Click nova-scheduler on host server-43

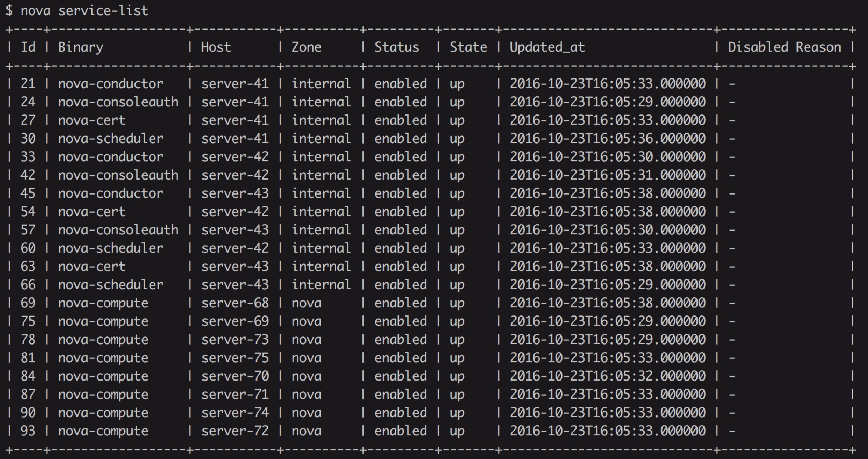(x=111, y=285)
